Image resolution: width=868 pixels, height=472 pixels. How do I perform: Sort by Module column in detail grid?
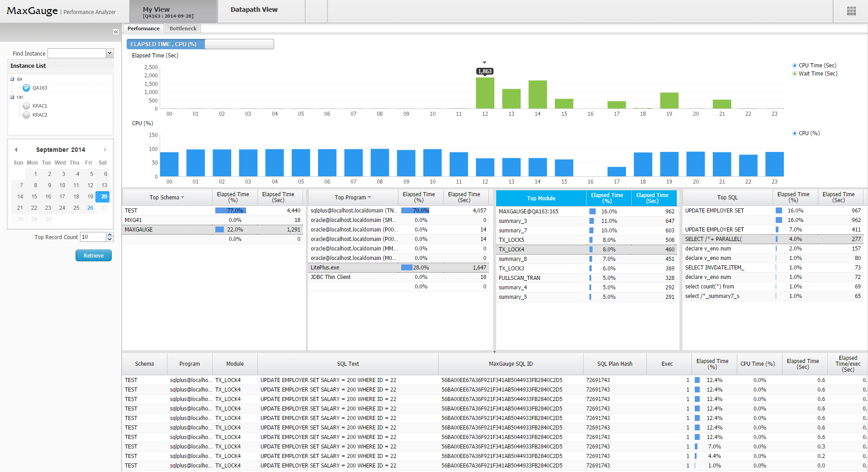point(235,364)
